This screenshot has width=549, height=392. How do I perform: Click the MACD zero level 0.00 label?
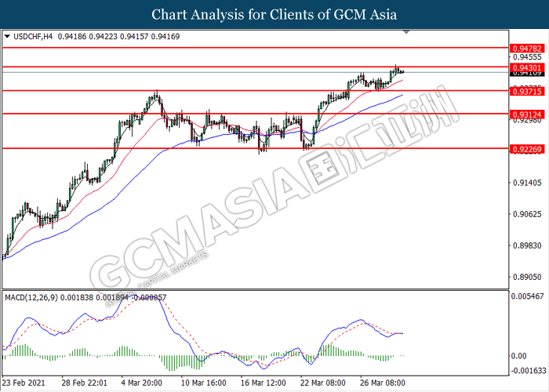pos(519,356)
